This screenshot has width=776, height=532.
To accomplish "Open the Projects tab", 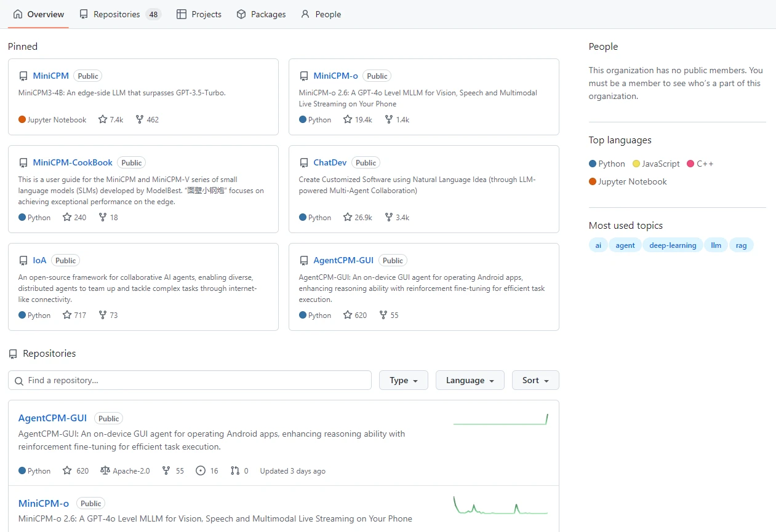I will 199,14.
